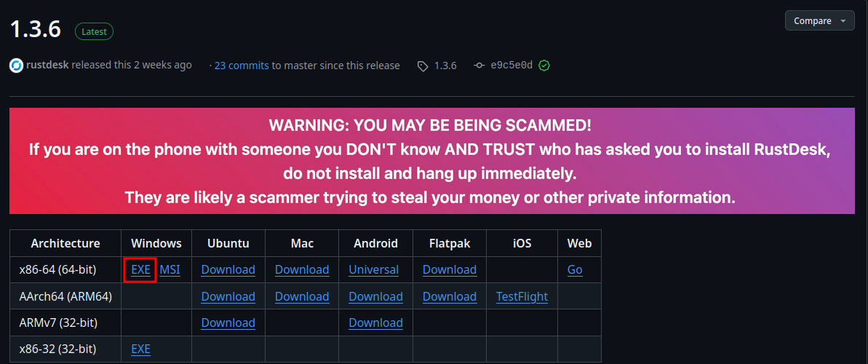Open commit hash e9c5e0d
The height and width of the screenshot is (364, 868).
pyautogui.click(x=511, y=66)
